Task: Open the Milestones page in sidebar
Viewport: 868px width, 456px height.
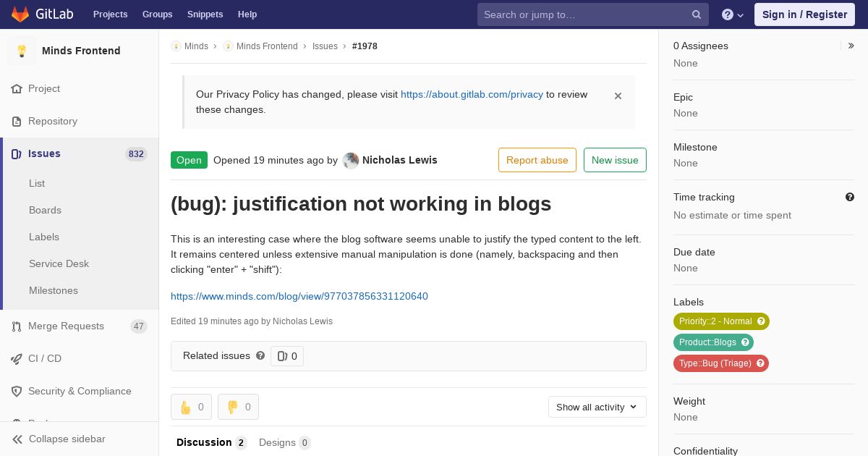Action: (x=54, y=290)
